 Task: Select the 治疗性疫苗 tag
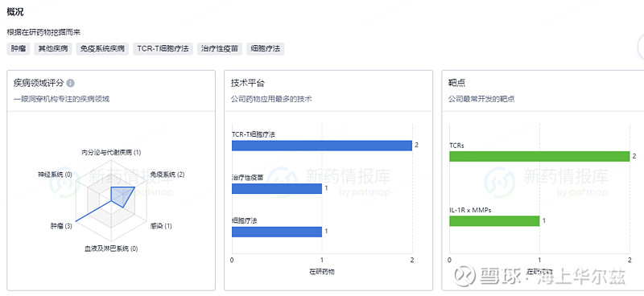click(220, 48)
